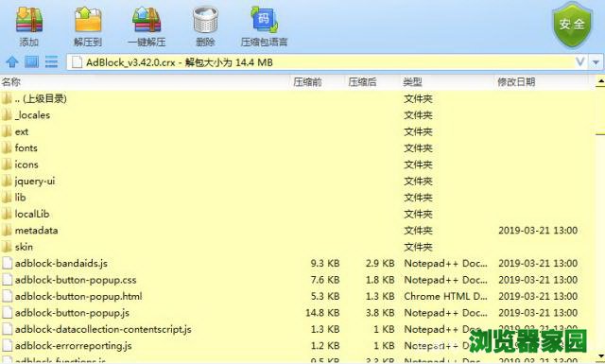Click folder icon of ext row
The width and height of the screenshot is (605, 364).
[x=7, y=131]
